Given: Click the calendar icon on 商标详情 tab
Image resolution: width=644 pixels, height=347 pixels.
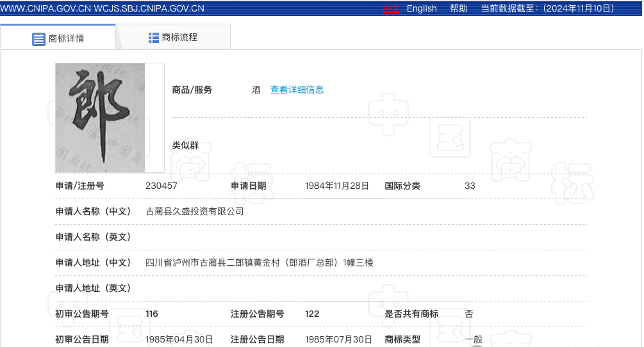Looking at the screenshot, I should point(38,38).
